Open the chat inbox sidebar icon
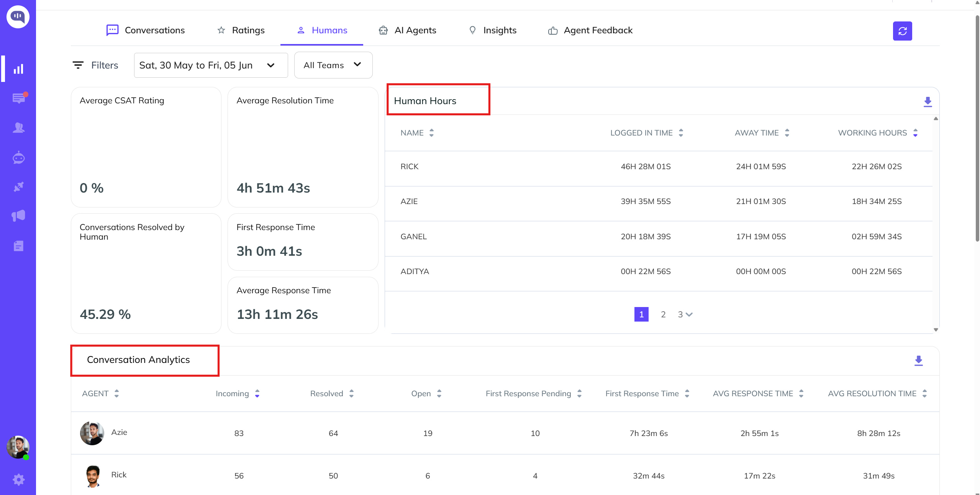Image resolution: width=980 pixels, height=495 pixels. coord(19,98)
